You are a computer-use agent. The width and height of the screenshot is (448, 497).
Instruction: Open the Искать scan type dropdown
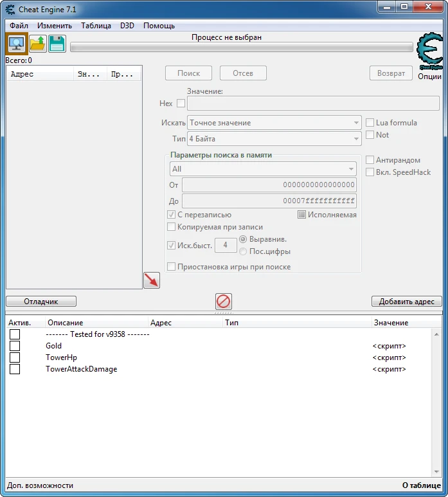pos(274,123)
